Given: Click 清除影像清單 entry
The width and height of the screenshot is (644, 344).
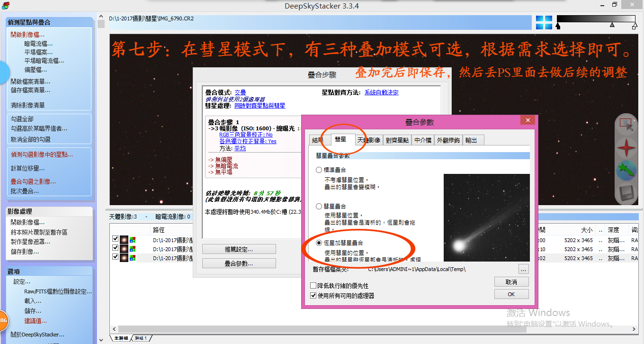Looking at the screenshot, I should click(27, 105).
